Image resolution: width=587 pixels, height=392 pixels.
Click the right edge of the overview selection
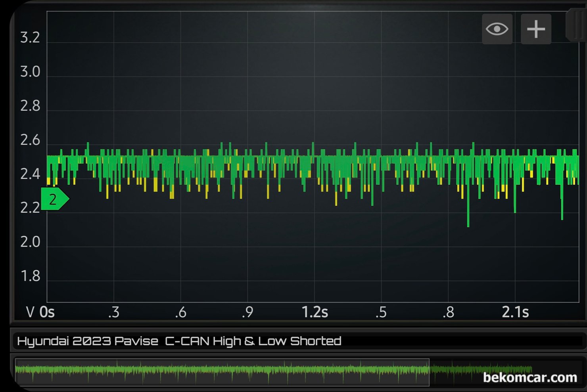click(429, 372)
